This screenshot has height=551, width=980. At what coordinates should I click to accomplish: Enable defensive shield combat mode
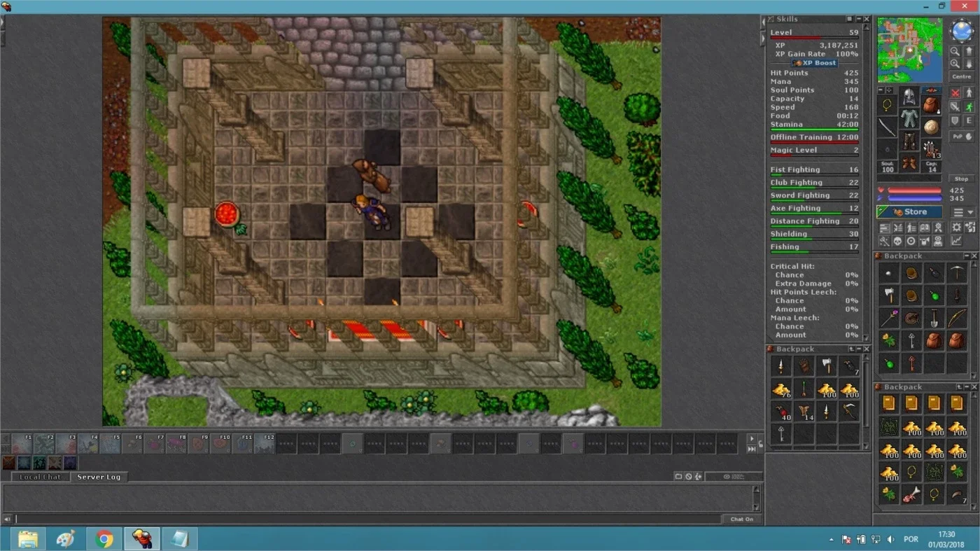955,120
